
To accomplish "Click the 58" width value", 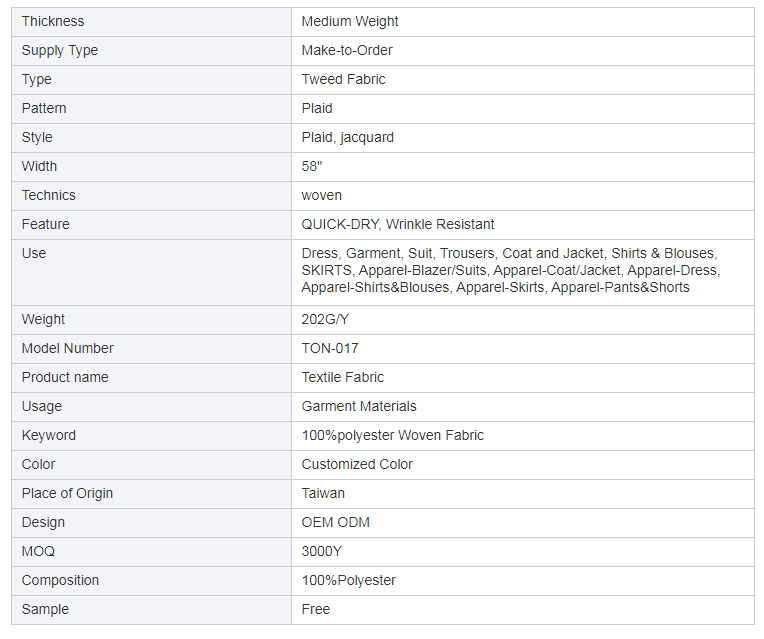I will (x=312, y=166).
